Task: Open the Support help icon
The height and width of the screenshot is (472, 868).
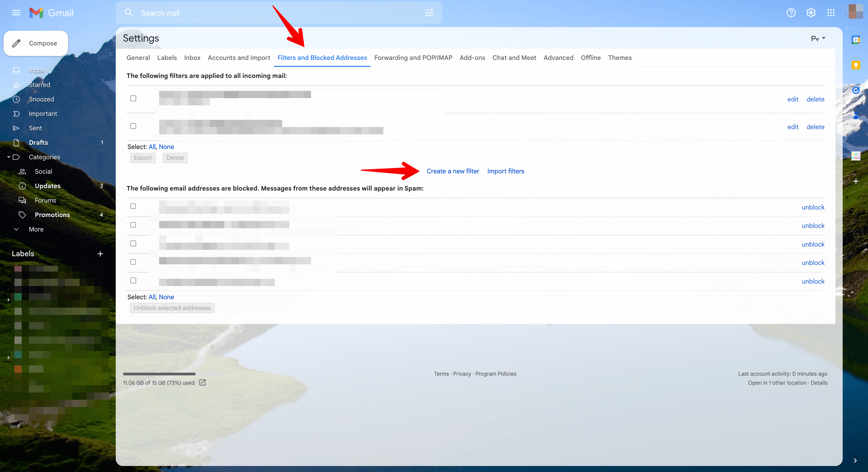Action: 791,13
